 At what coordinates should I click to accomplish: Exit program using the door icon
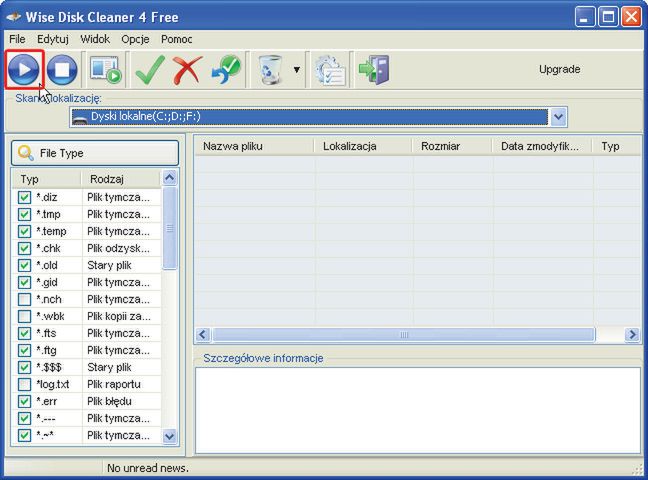click(x=374, y=69)
